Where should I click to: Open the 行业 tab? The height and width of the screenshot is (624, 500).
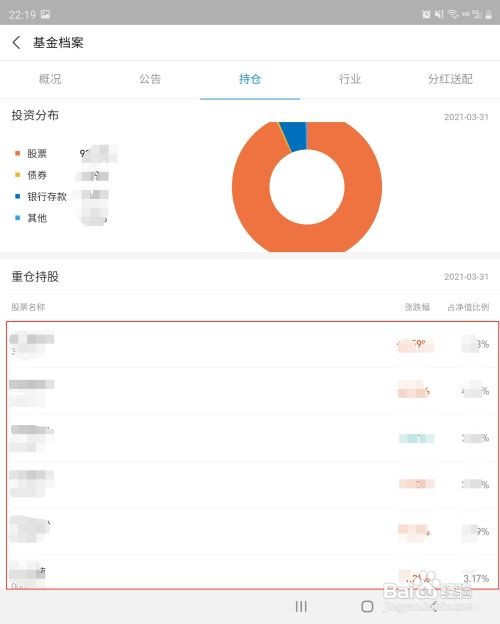click(x=350, y=79)
